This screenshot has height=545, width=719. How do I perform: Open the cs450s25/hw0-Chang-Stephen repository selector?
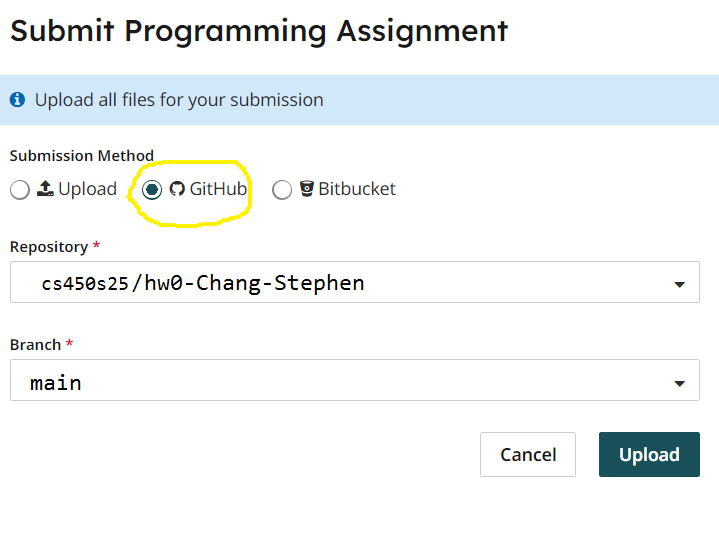[355, 282]
